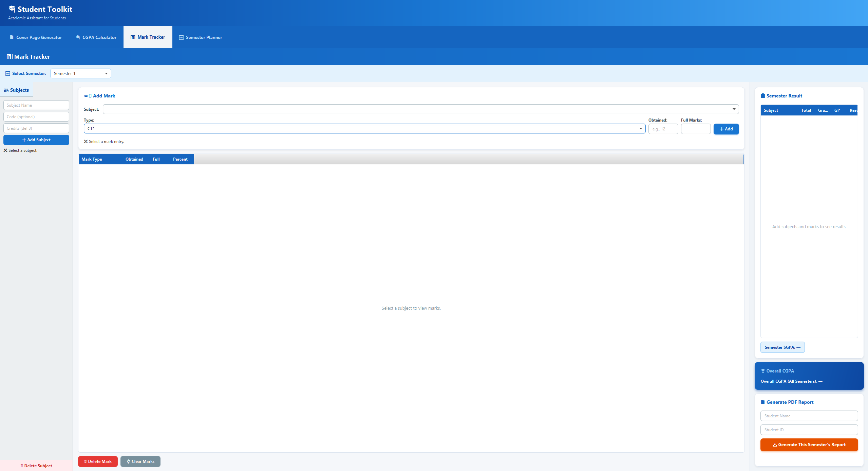The height and width of the screenshot is (471, 868).
Task: Focus the Obtained marks input field
Action: tap(663, 129)
